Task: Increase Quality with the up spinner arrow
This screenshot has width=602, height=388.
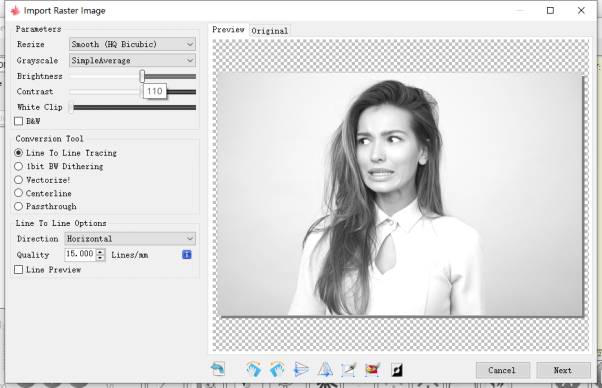Action: [x=100, y=252]
